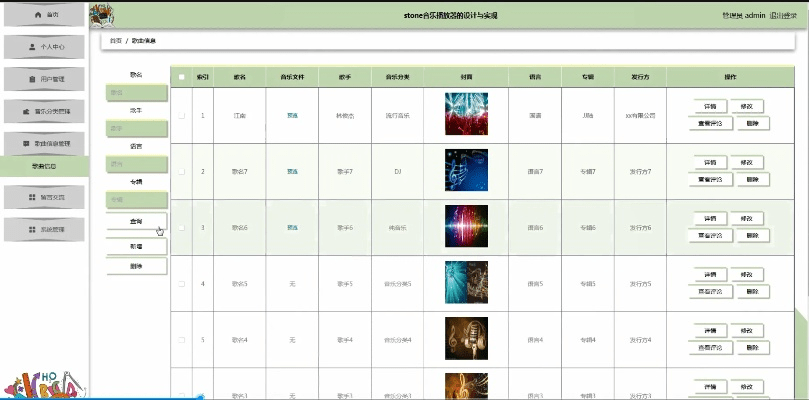The image size is (809, 400).
Task: Open the 留言交流 sidebar item
Action: coord(44,198)
